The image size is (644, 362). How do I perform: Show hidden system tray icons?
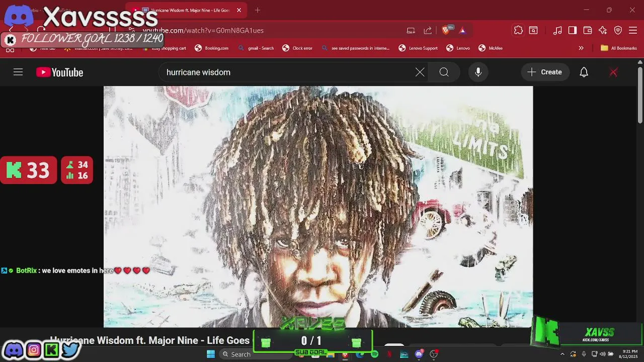[562, 354]
